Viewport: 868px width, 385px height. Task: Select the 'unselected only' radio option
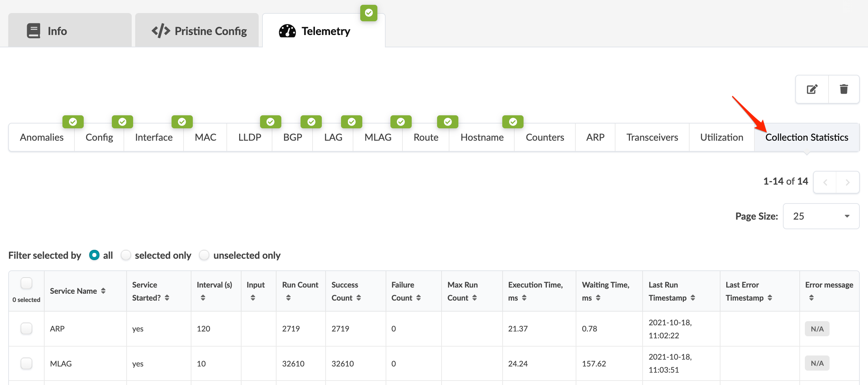(x=204, y=255)
